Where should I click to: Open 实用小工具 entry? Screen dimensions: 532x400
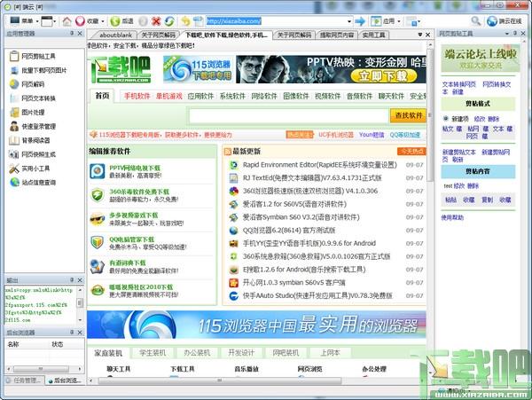[x=30, y=169]
